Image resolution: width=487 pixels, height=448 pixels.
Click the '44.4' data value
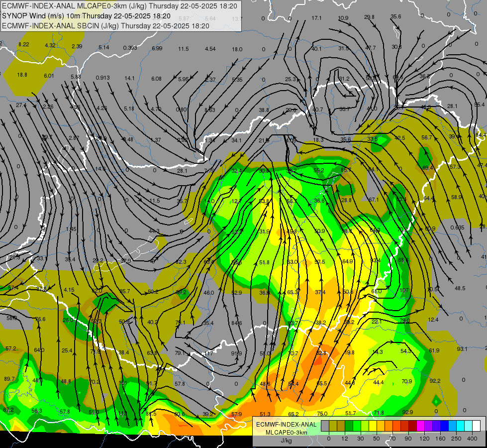point(378,382)
